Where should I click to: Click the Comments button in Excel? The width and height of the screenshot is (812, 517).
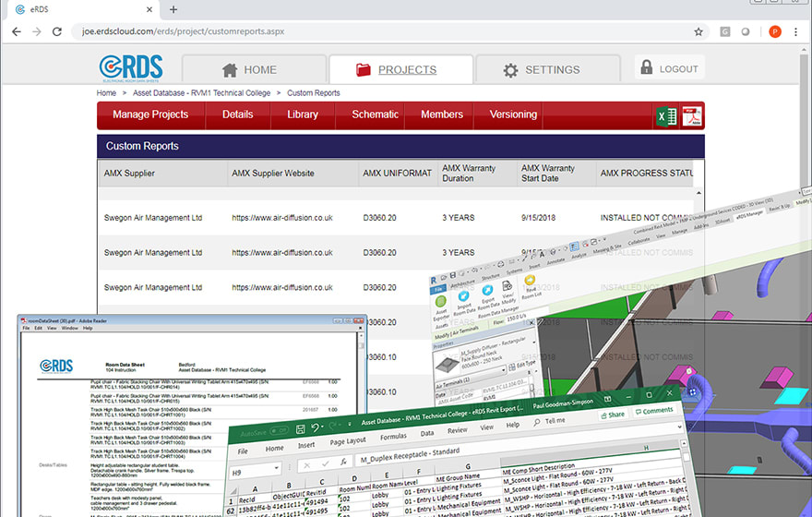point(654,411)
